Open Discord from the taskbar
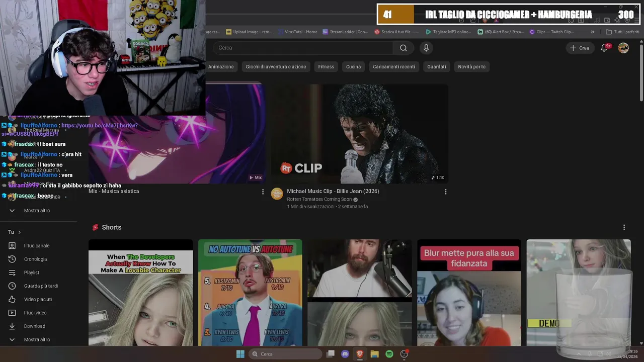The width and height of the screenshot is (644, 362). (345, 354)
